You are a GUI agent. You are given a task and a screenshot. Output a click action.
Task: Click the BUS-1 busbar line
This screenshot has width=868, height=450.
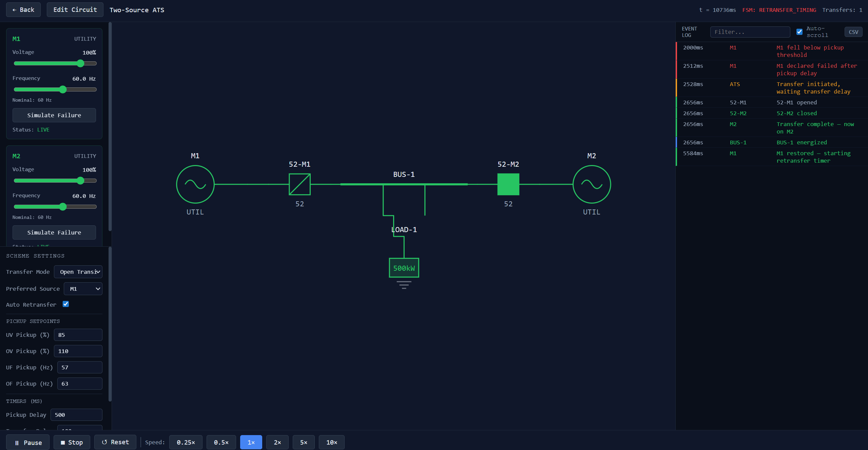404,184
